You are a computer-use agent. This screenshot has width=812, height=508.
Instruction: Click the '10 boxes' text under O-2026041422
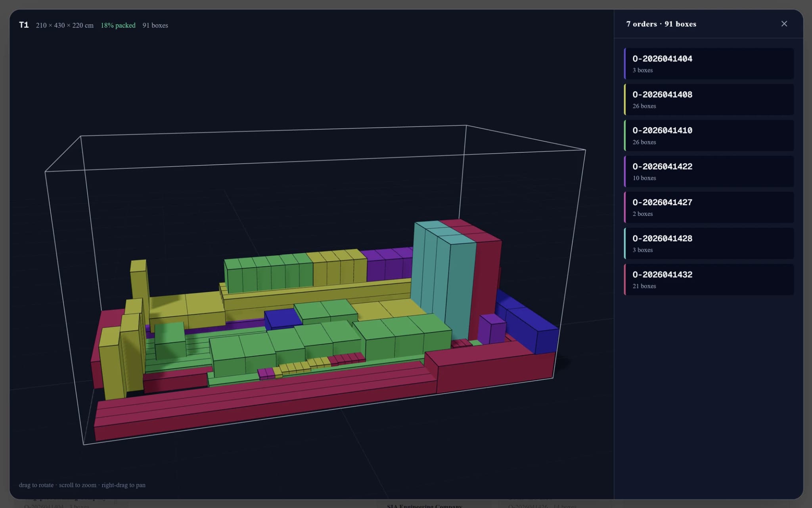coord(644,178)
